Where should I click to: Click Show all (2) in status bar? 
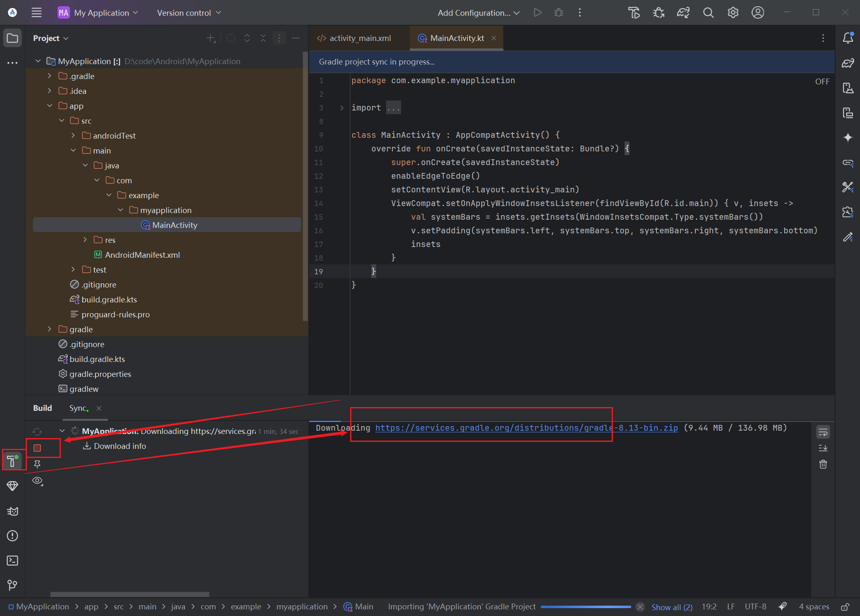(671, 607)
